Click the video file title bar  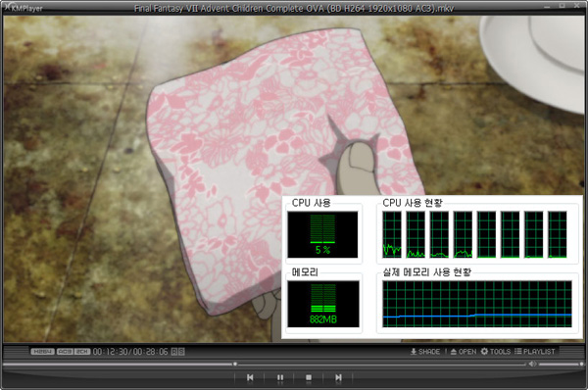click(294, 8)
